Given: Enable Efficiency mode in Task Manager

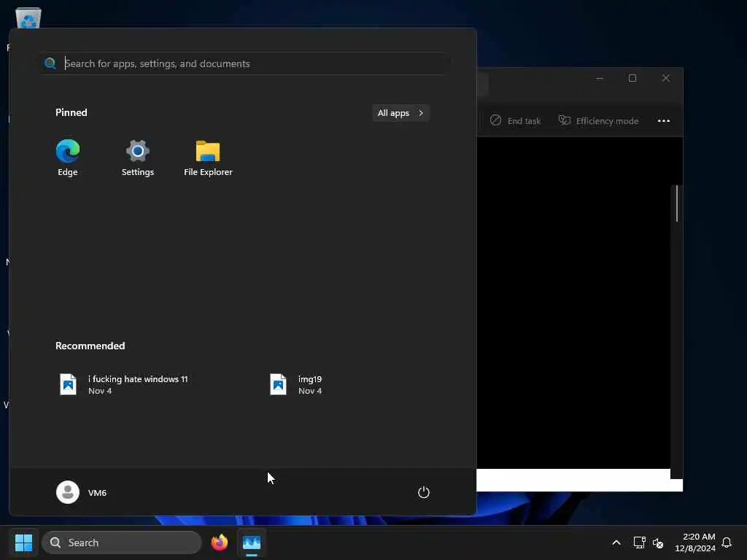Looking at the screenshot, I should point(598,121).
